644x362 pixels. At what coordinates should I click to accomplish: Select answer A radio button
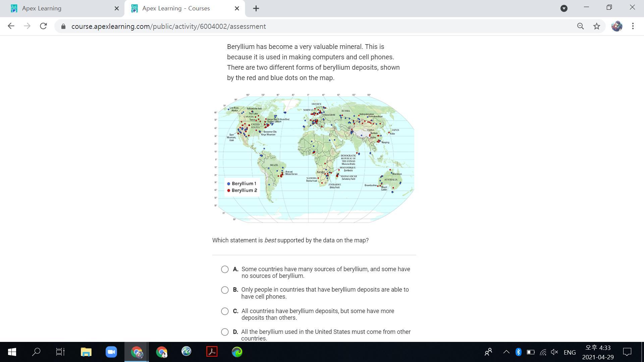pos(225,269)
